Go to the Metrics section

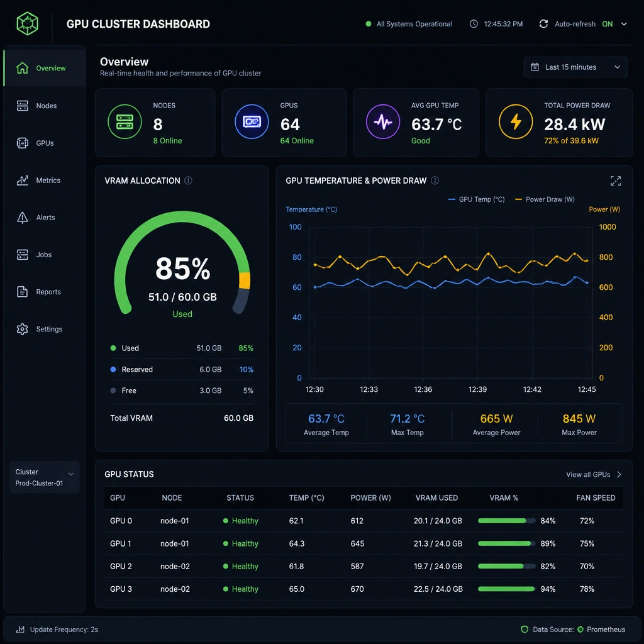point(45,180)
